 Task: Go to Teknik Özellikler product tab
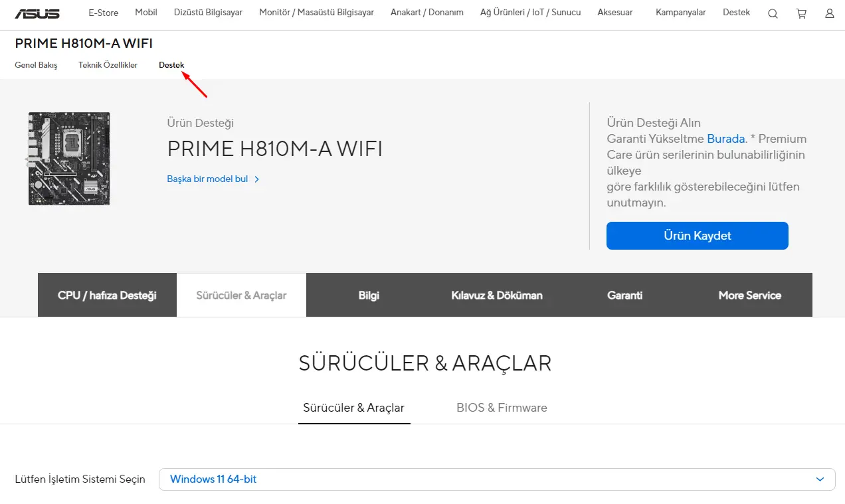tap(108, 65)
